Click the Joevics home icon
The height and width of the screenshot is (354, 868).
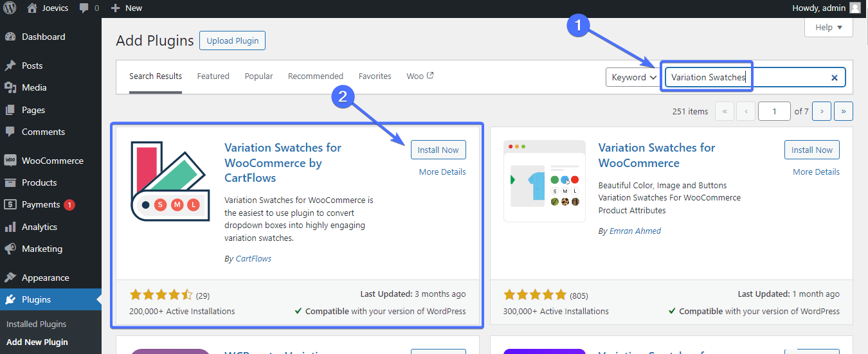[32, 8]
